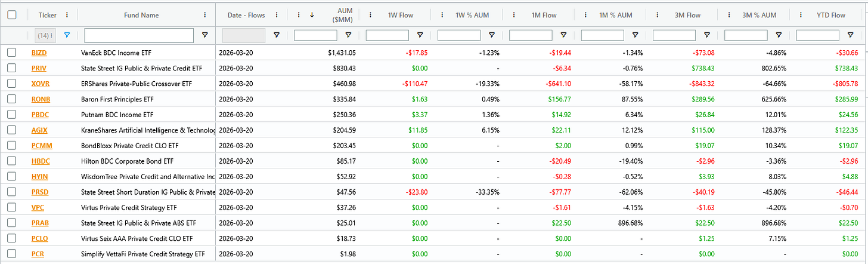This screenshot has width=868, height=264.
Task: Open the PRIV ticker link
Action: coord(39,68)
